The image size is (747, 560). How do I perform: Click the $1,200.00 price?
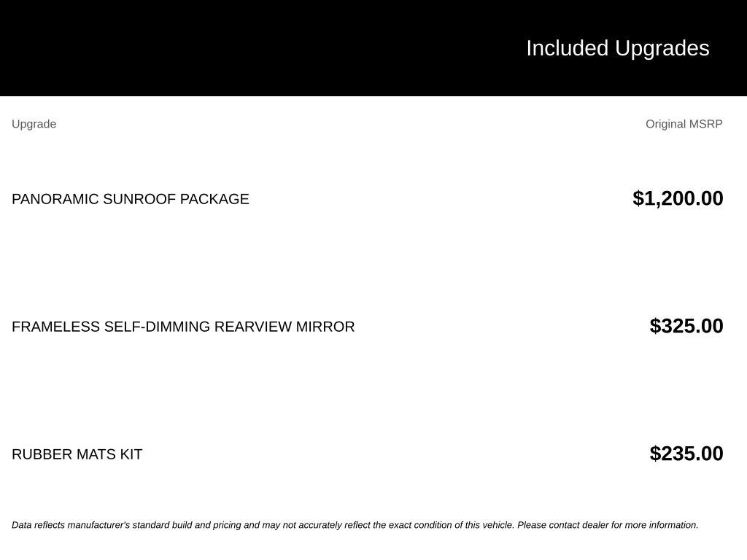pyautogui.click(x=678, y=198)
